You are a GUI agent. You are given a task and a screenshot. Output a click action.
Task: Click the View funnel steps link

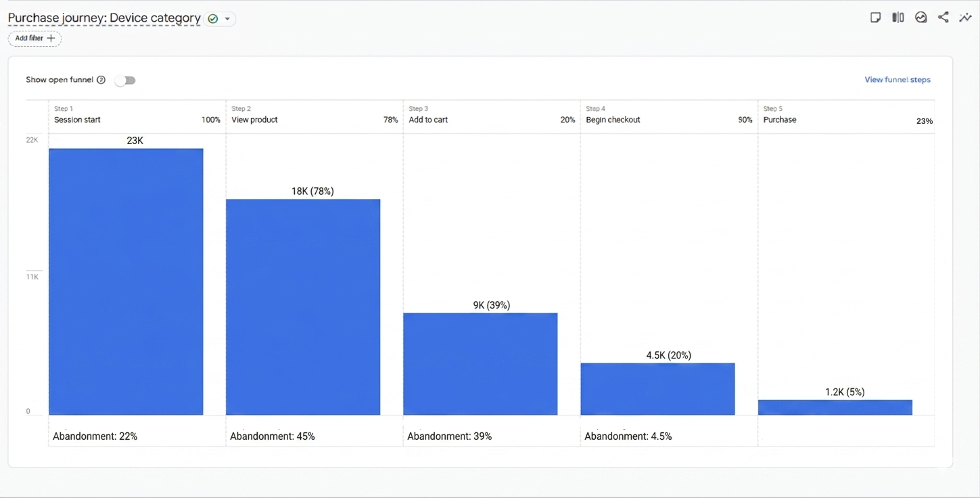click(897, 79)
